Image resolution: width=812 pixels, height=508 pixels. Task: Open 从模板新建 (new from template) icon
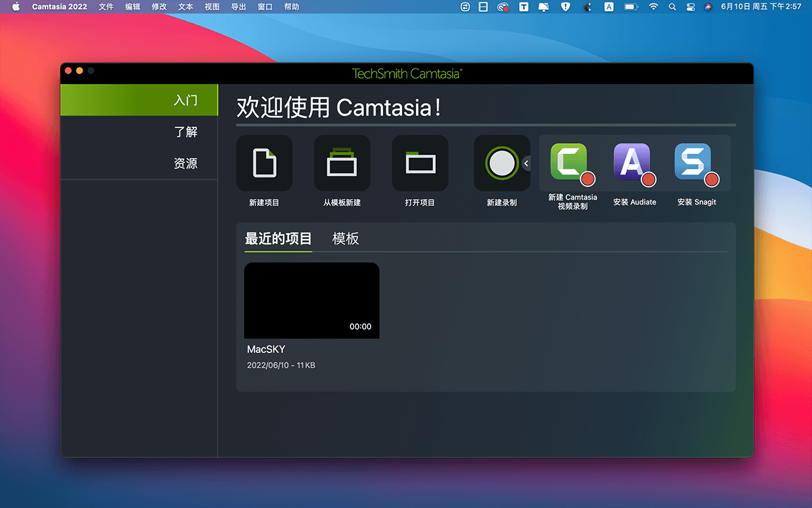(342, 163)
